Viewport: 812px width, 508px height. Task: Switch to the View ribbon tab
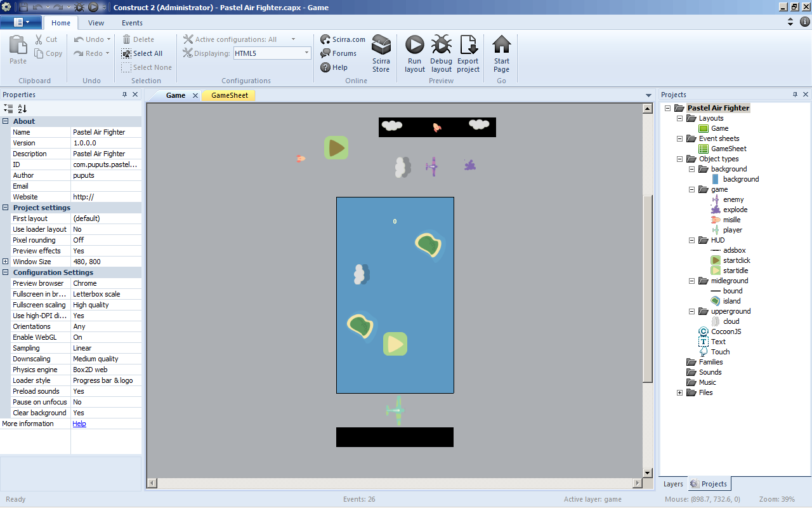[x=96, y=23]
